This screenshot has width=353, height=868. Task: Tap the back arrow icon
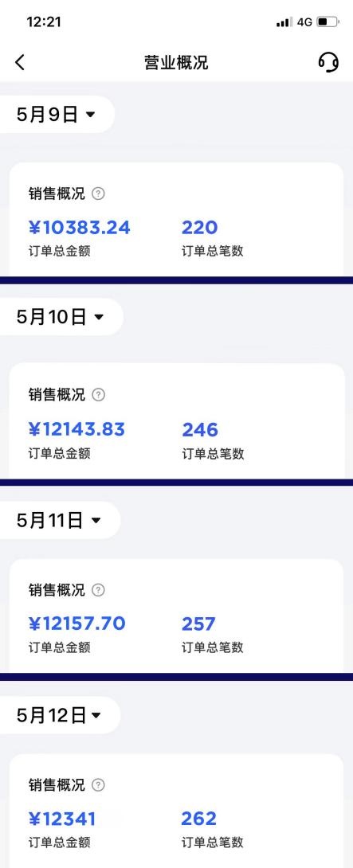coord(20,62)
